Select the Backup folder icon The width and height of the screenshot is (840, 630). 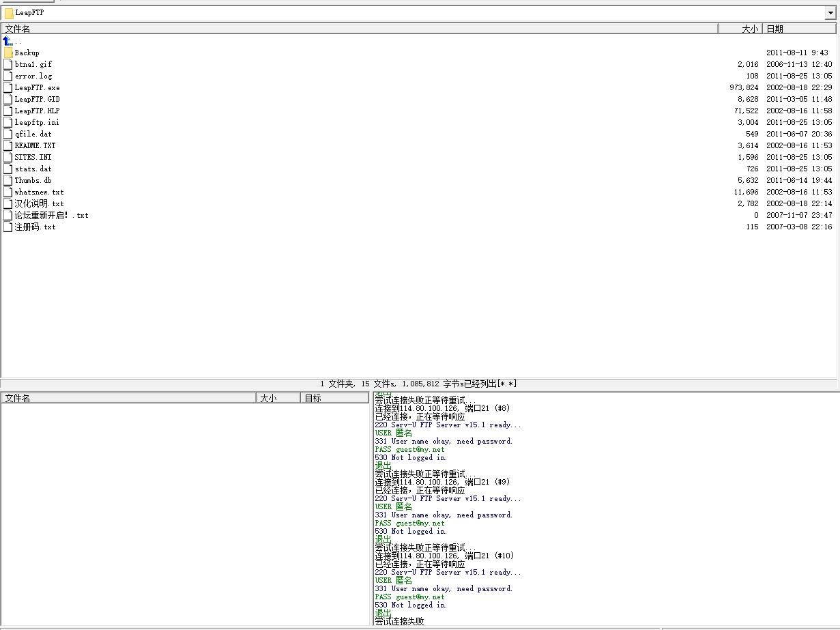point(8,53)
